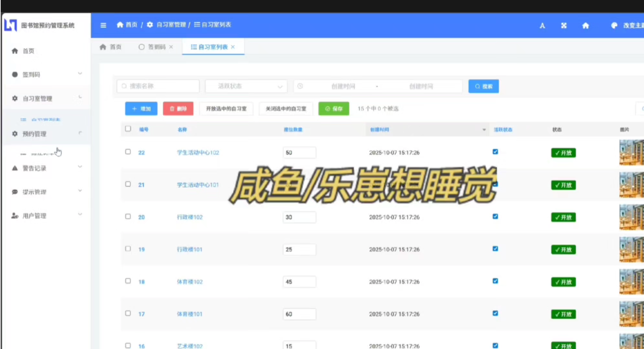Click the blue 增加 button
Image resolution: width=644 pixels, height=349 pixels.
(141, 109)
